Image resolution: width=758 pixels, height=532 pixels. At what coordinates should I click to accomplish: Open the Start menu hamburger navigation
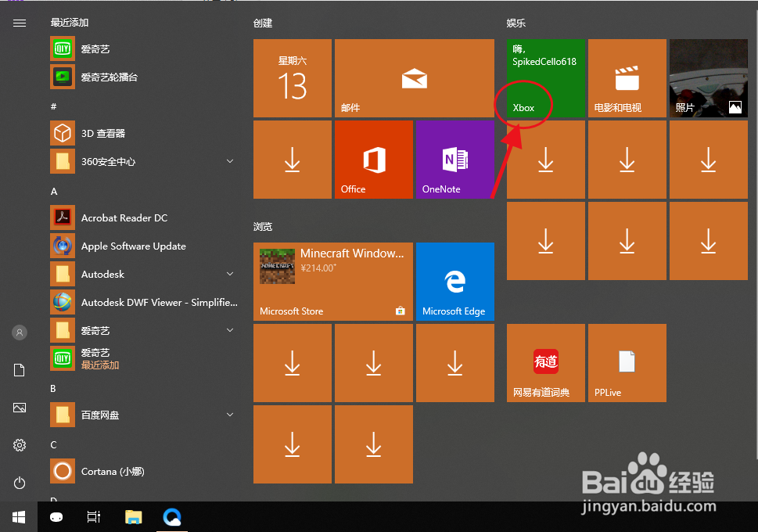[19, 23]
